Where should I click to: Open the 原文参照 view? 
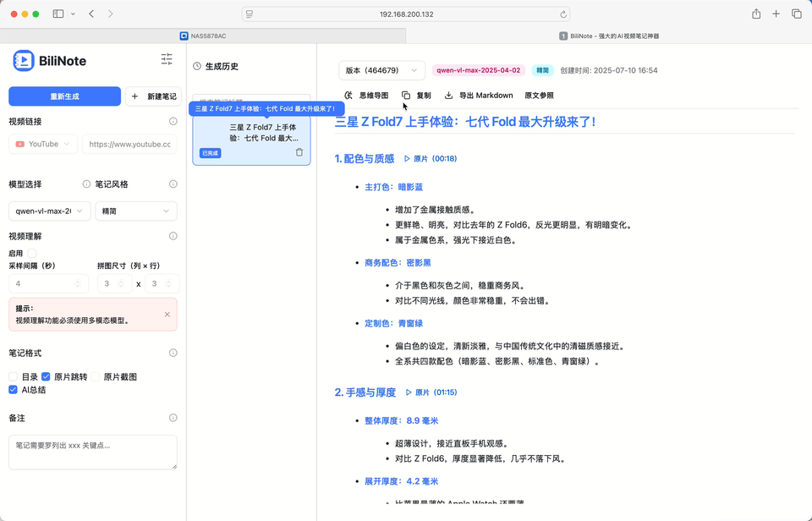point(539,96)
